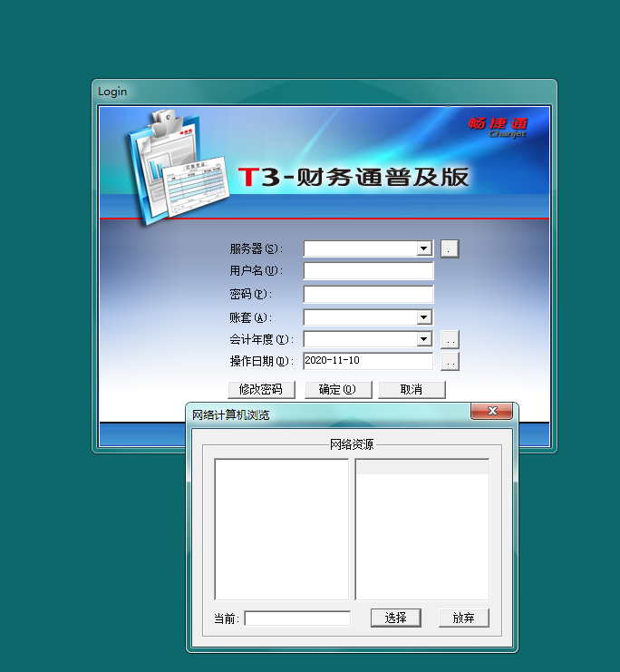Open the date picker button beside 操作日期

[x=450, y=361]
